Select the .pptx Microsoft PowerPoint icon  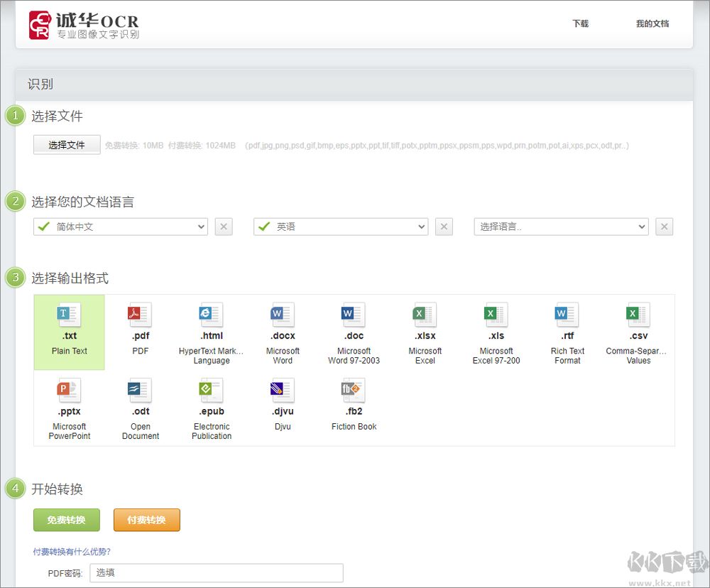click(x=69, y=391)
